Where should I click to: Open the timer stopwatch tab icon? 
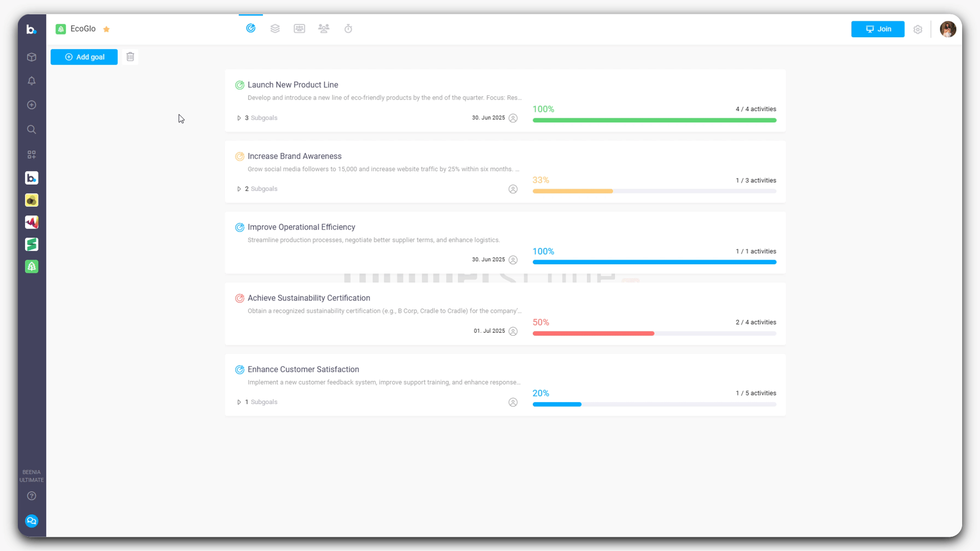pos(348,29)
